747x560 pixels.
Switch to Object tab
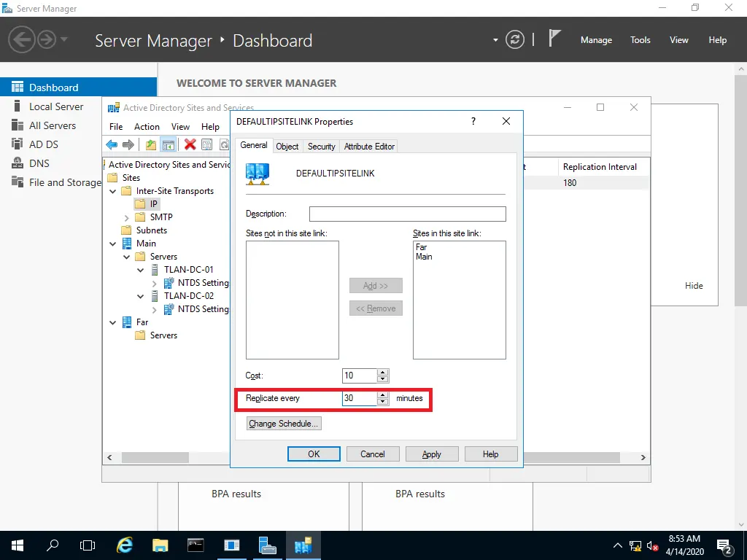pos(287,147)
